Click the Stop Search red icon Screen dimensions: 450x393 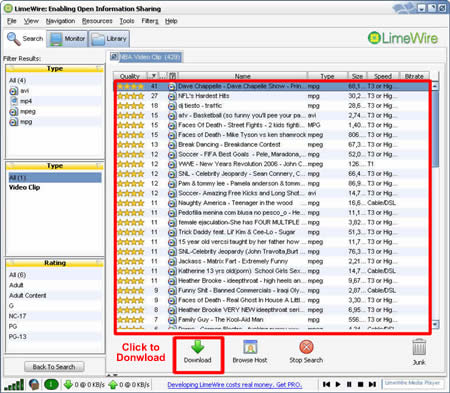[x=306, y=347]
